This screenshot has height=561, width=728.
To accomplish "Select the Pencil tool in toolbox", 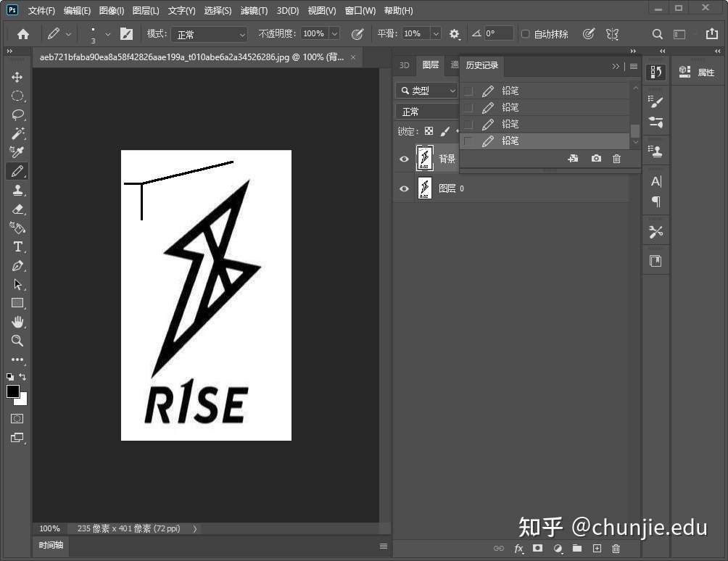I will tap(17, 171).
